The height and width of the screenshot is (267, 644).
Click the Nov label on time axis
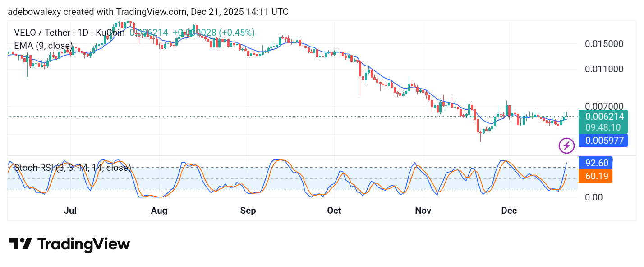[423, 211]
